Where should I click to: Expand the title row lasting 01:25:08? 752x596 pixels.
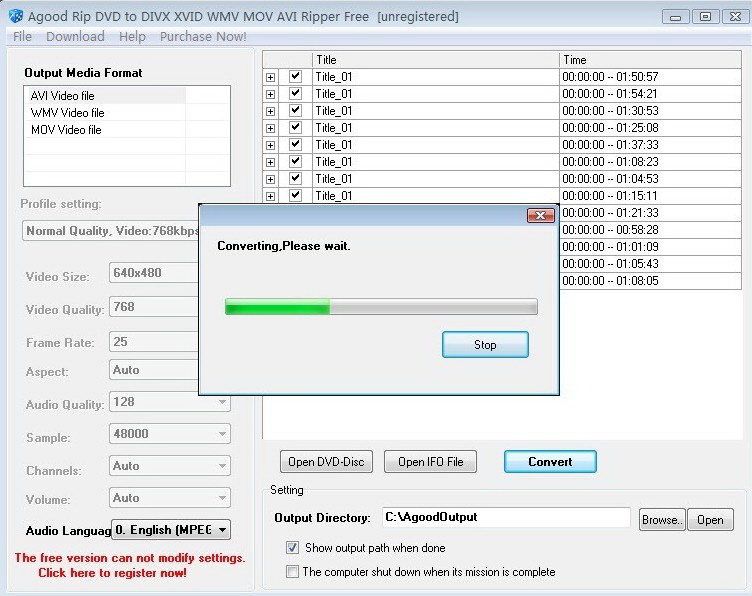point(270,128)
